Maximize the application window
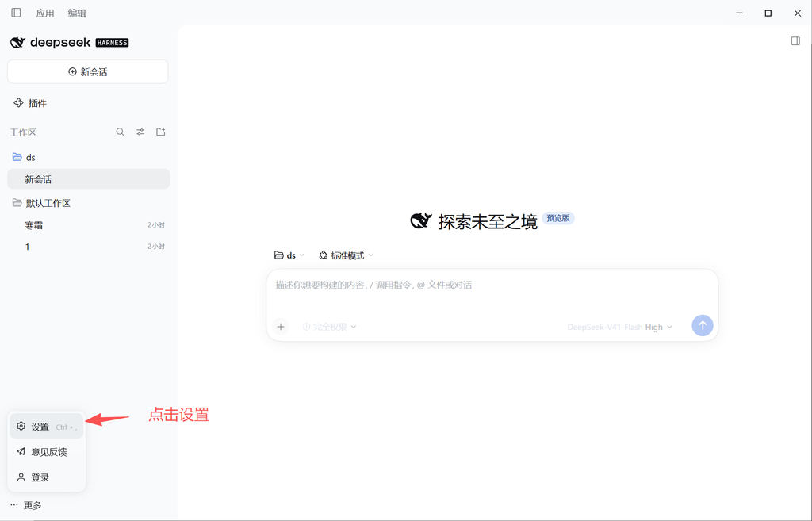The height and width of the screenshot is (521, 812). (x=768, y=13)
